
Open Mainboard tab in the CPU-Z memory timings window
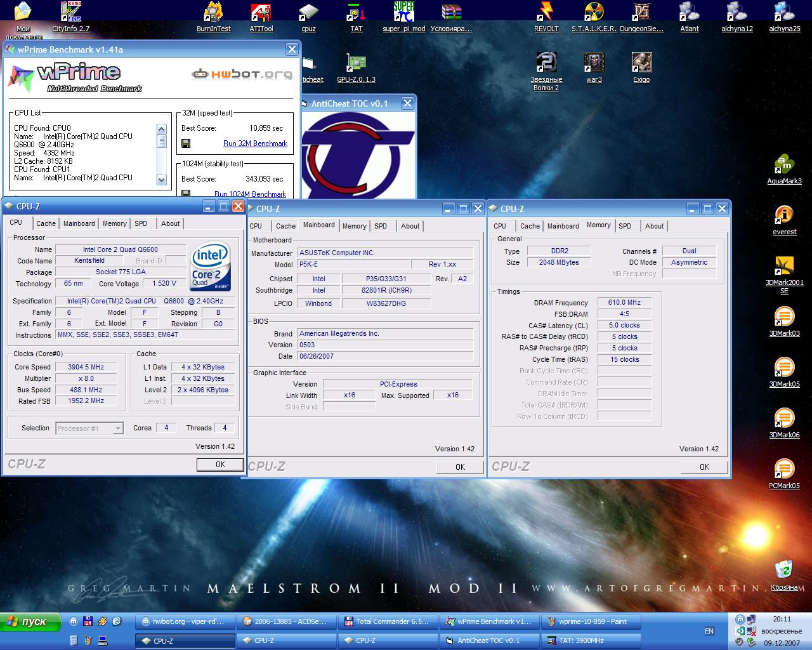click(x=563, y=226)
